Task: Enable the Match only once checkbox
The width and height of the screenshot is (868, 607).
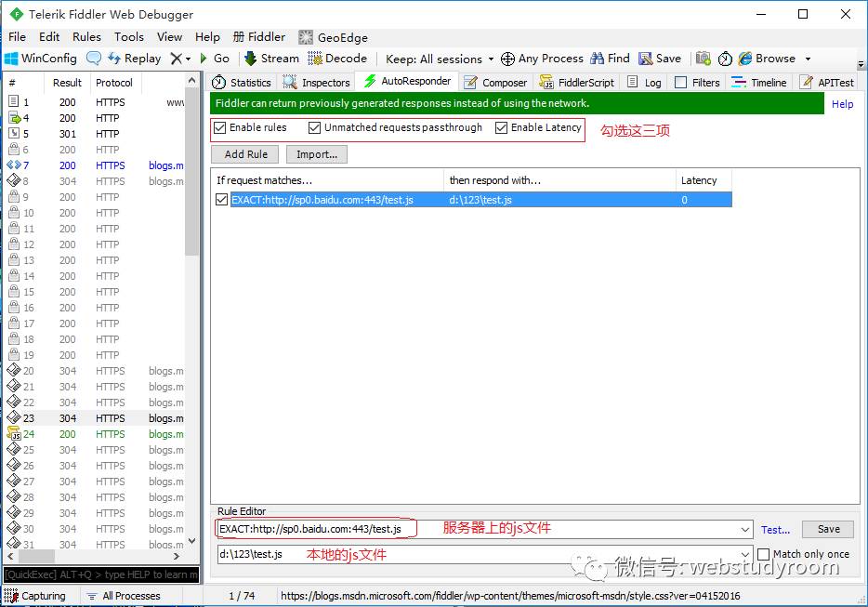Action: click(x=763, y=554)
